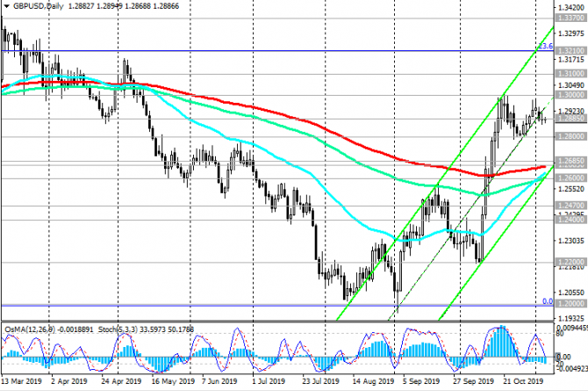The height and width of the screenshot is (391, 588).
Task: Open the chart menu triangle beside GBPUSD
Action: (6, 6)
